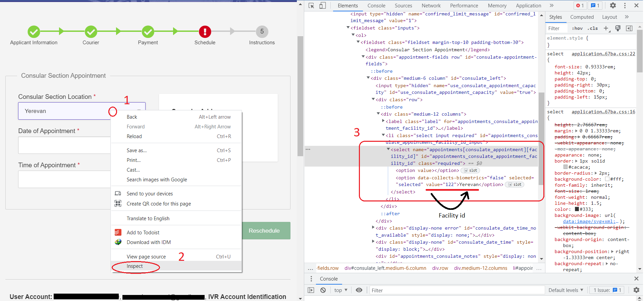Close the Console drawer
Viewport: 644px width, 301px height.
(636, 279)
